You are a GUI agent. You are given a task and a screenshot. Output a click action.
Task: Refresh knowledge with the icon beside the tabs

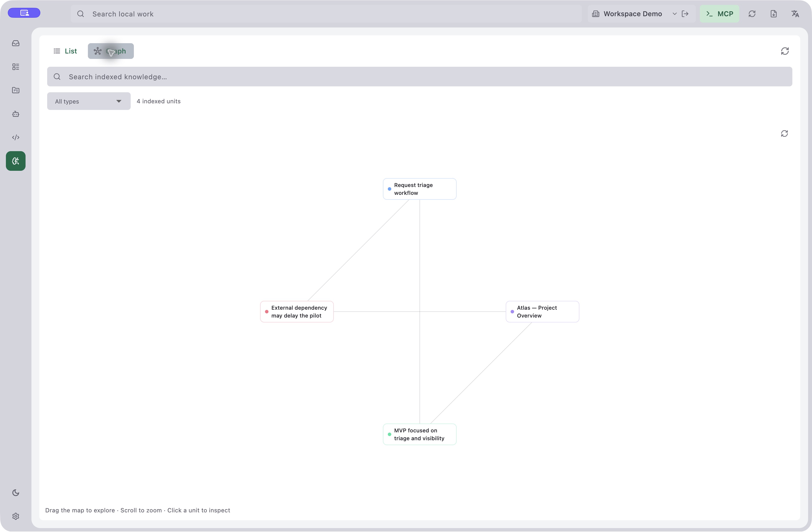coord(785,51)
